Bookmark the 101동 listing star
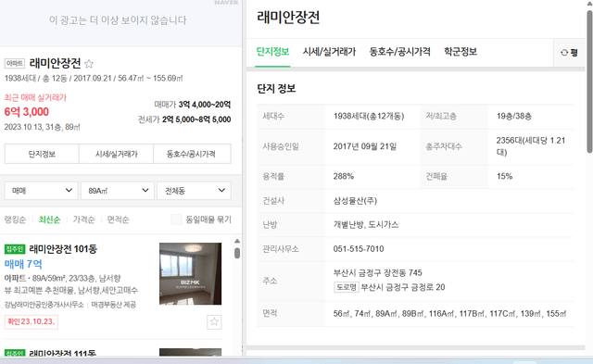593x364 pixels. click(x=214, y=322)
